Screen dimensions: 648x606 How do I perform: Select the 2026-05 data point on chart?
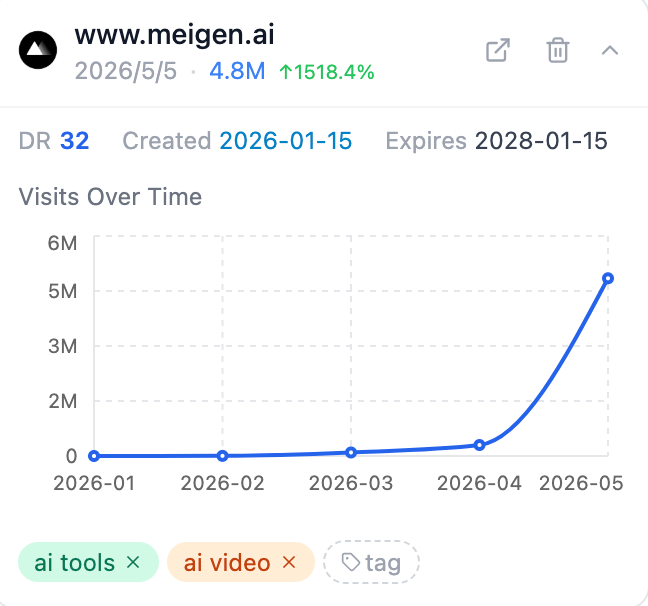click(x=608, y=278)
